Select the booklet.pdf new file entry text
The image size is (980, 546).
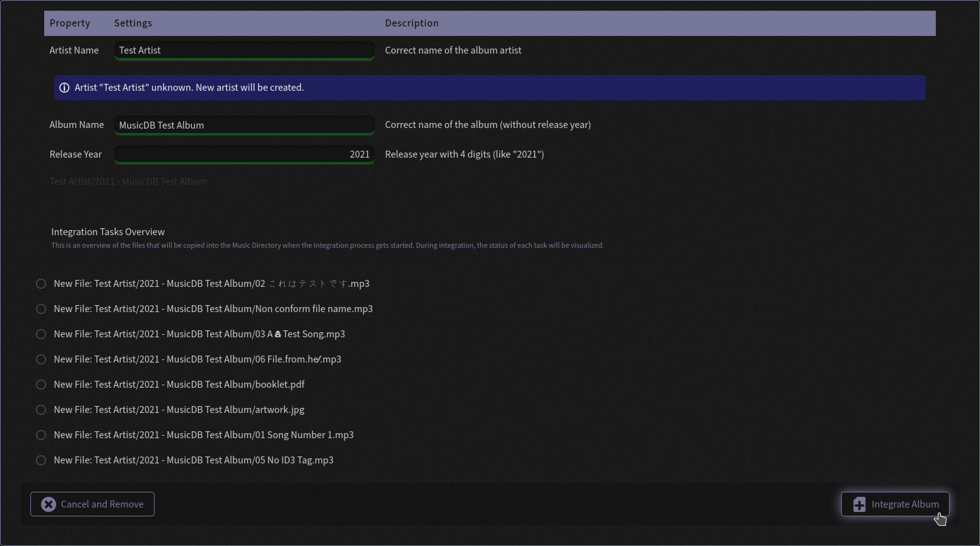pos(179,385)
